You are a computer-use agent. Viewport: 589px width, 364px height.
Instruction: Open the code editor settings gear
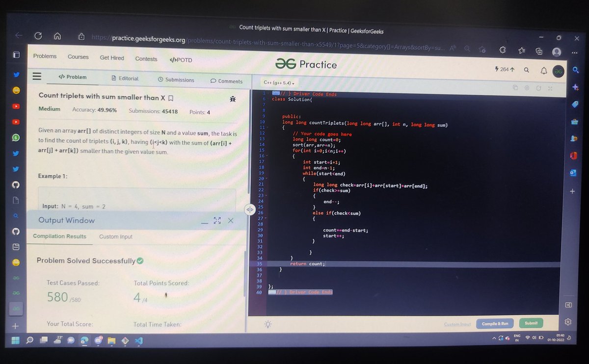(x=527, y=88)
